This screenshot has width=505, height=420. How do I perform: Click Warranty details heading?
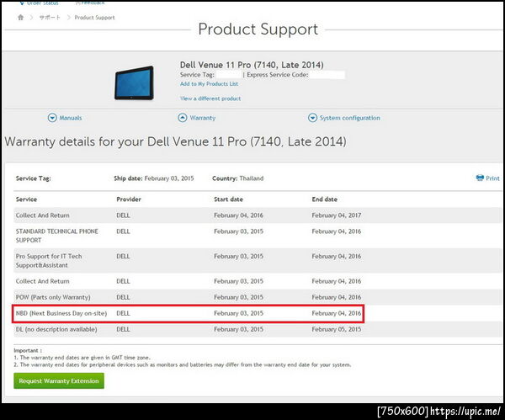176,141
